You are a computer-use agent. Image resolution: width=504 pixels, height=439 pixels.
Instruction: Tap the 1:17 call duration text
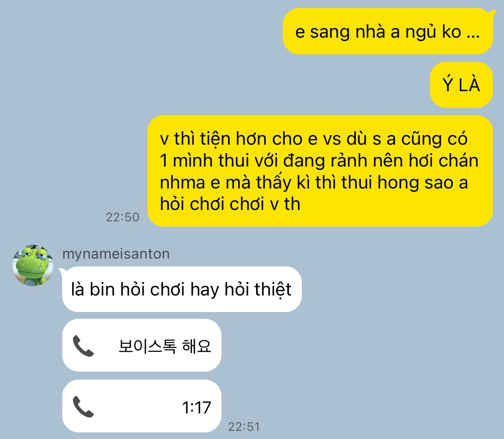[196, 407]
